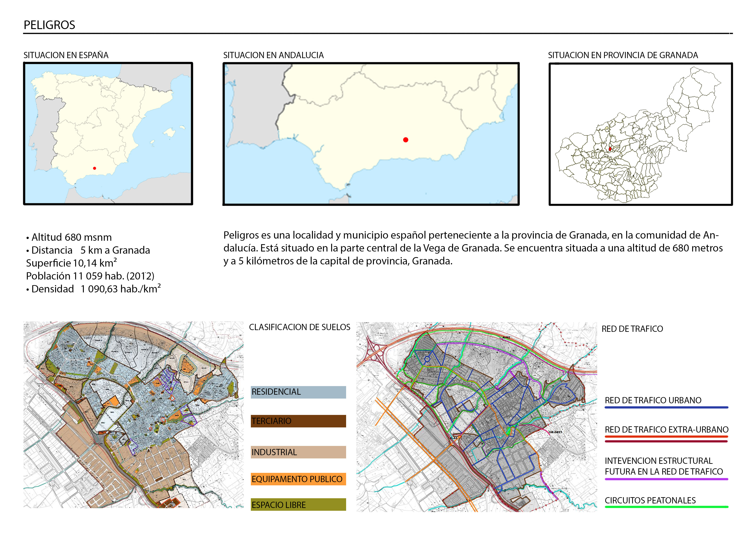
Task: Open the Granada province municipalities map
Action: [x=640, y=134]
